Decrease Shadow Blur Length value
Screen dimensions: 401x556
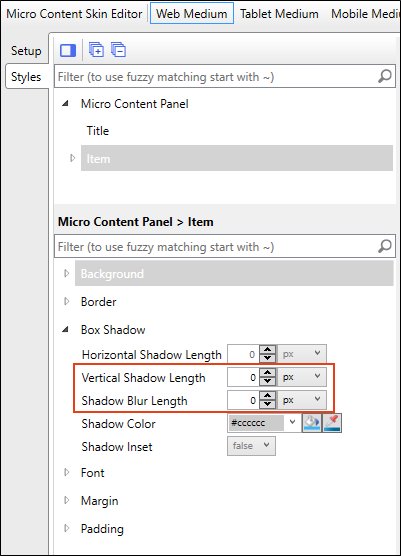[267, 404]
